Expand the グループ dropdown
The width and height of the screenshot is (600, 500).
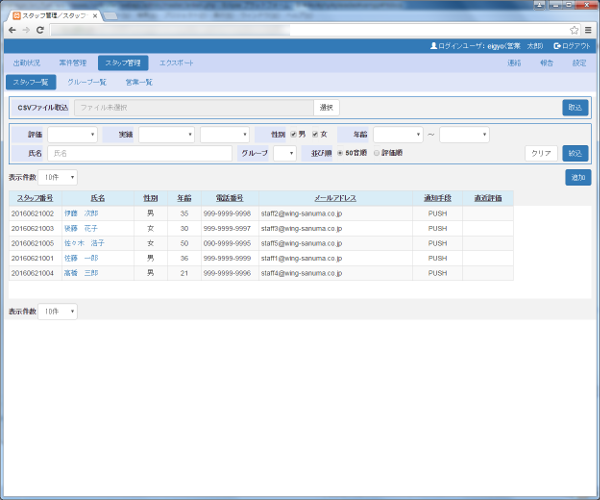coord(285,153)
